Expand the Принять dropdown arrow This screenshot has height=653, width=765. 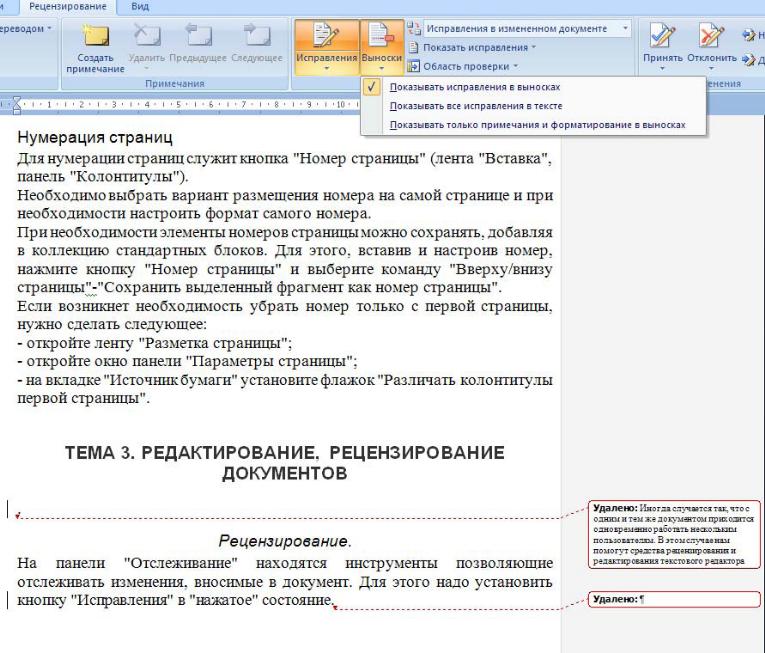662,69
